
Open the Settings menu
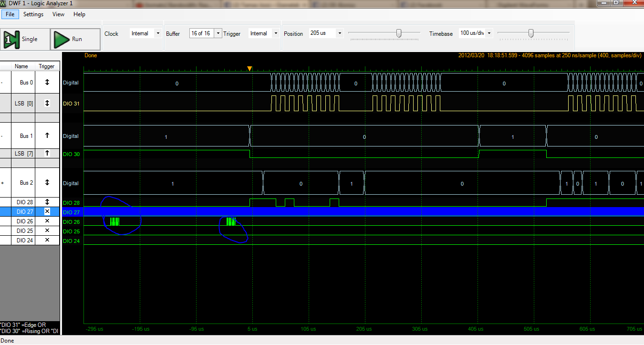tap(33, 14)
